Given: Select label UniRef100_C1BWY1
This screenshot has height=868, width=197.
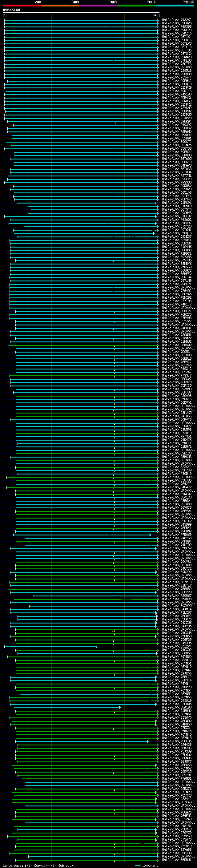Looking at the screenshot, I should point(177,446).
